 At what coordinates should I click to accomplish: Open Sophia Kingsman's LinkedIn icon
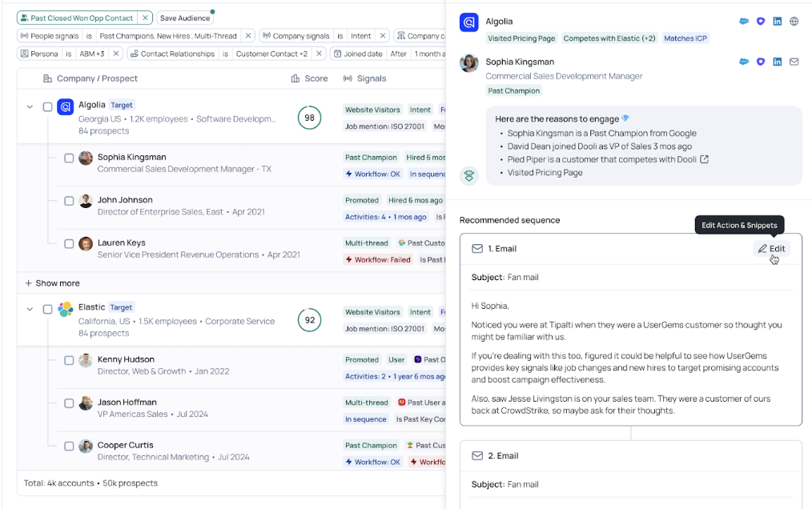click(778, 62)
